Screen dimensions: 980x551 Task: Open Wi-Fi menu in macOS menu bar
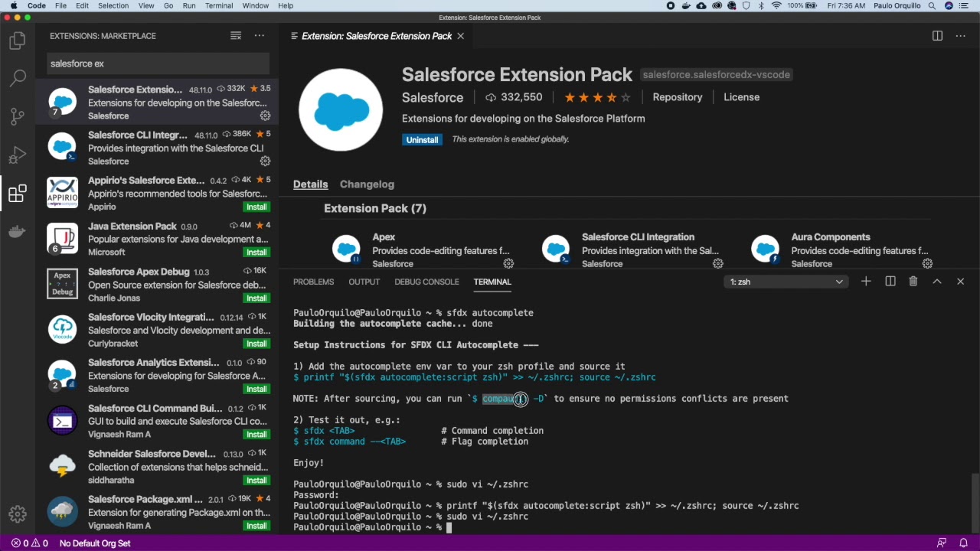(x=776, y=5)
